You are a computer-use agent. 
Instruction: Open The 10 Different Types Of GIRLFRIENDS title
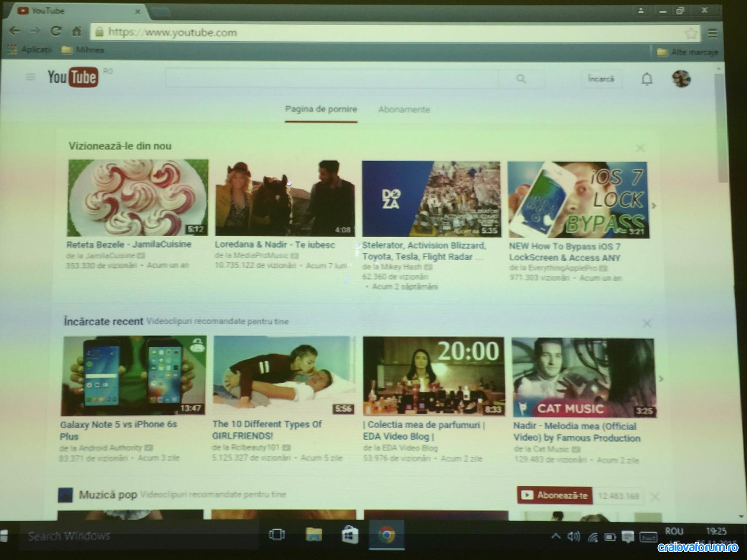267,430
